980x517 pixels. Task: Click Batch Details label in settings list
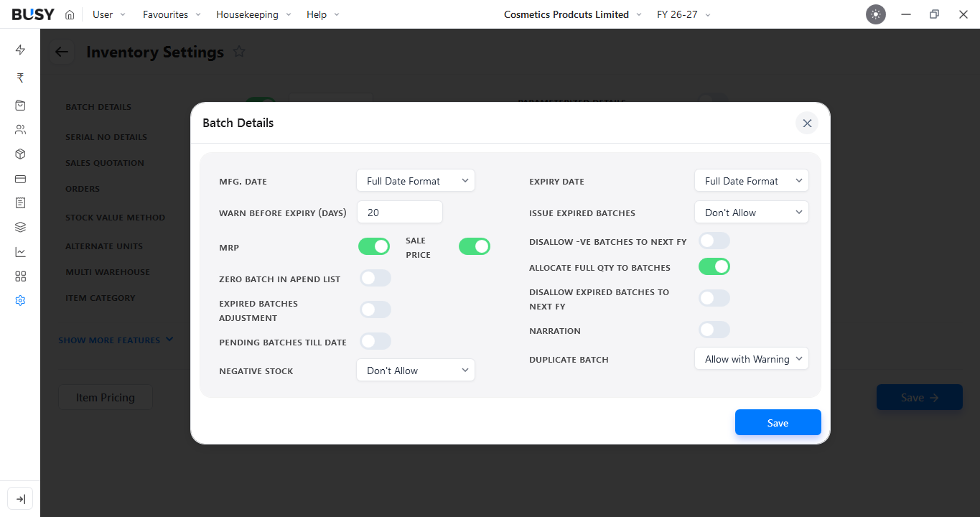click(98, 107)
